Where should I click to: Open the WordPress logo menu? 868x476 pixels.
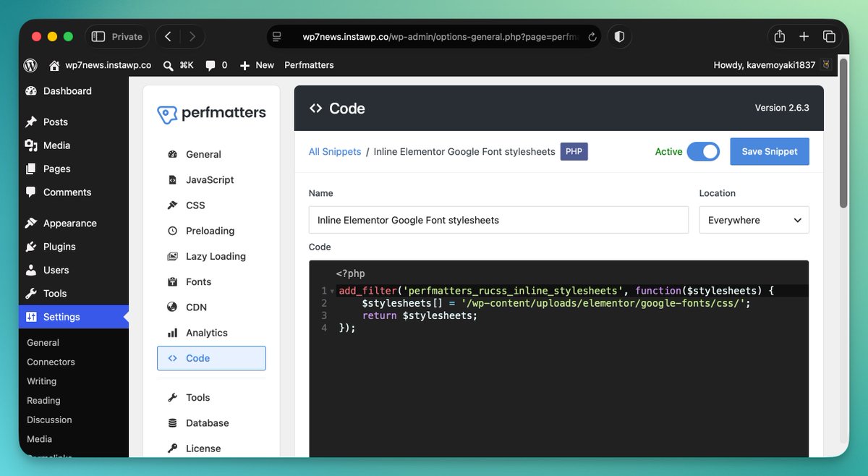[x=30, y=65]
